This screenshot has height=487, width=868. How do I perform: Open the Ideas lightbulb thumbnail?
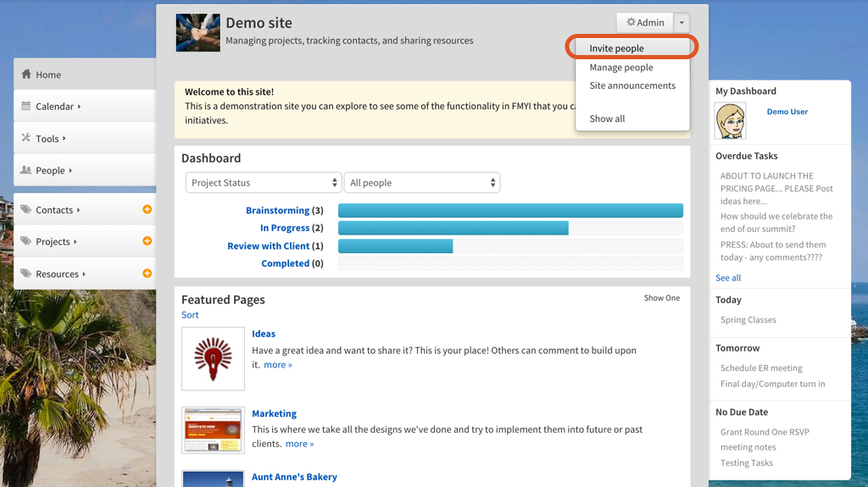[x=213, y=358]
